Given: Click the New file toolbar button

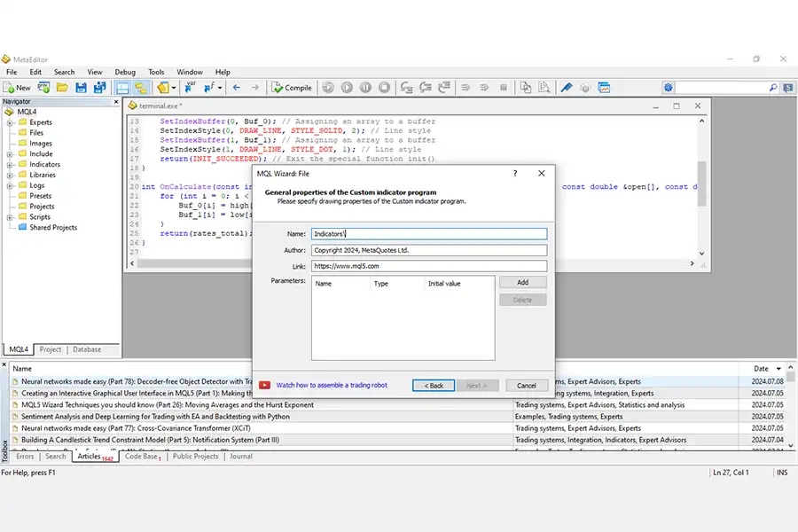Looking at the screenshot, I should tap(18, 88).
